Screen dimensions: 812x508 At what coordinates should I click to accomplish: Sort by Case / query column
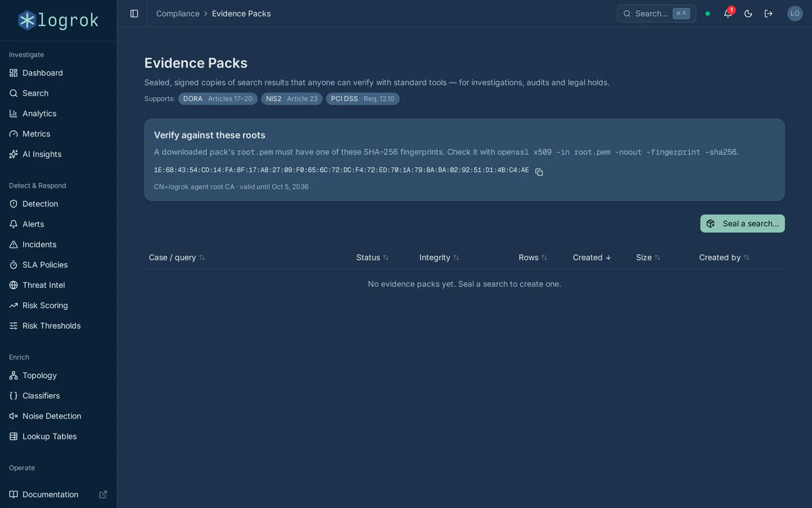coord(176,257)
